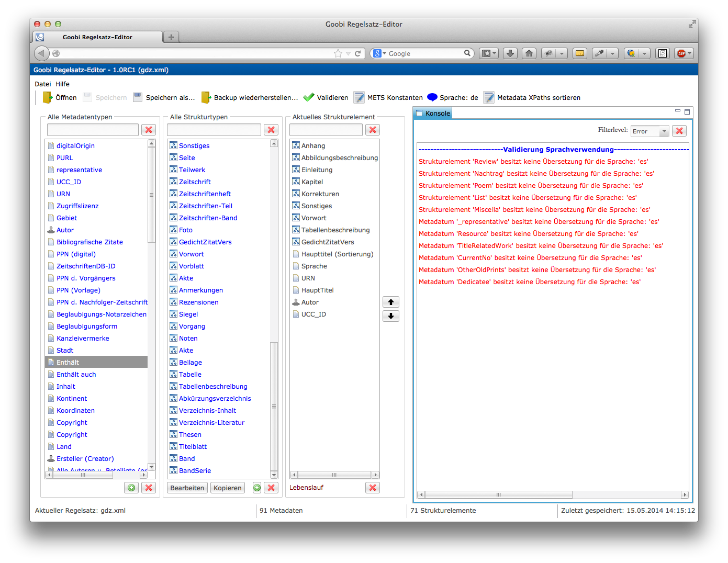Clear the Alle Metadatentypen filter field

point(149,130)
